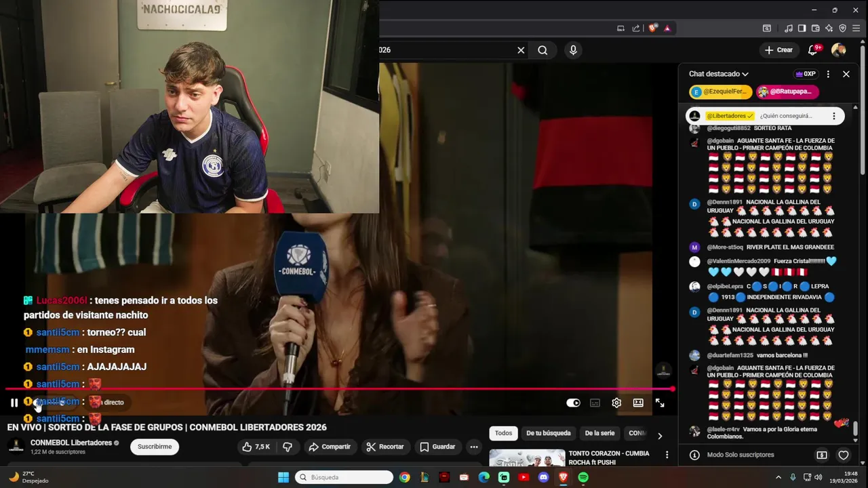Open Brave Rewards triangle icon

click(x=667, y=28)
